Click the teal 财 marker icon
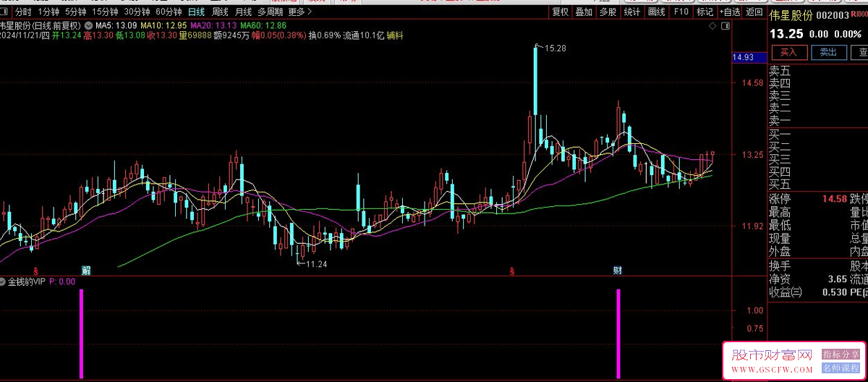Image resolution: width=868 pixels, height=382 pixels. coord(618,271)
